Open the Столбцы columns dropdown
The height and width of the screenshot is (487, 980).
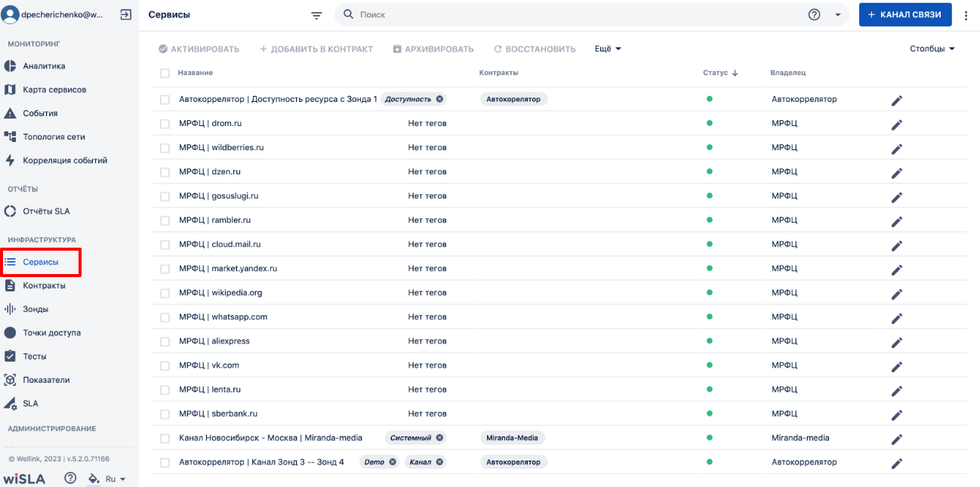[932, 48]
